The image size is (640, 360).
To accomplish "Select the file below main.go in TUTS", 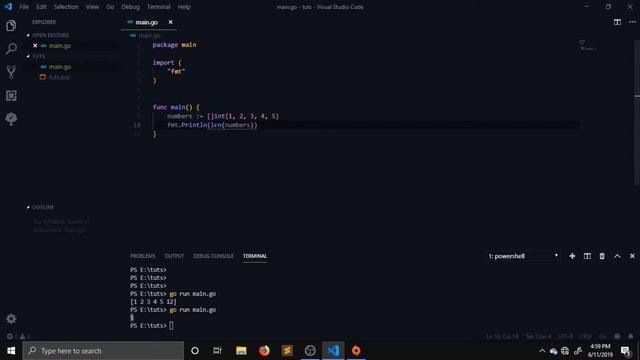I will (x=59, y=77).
